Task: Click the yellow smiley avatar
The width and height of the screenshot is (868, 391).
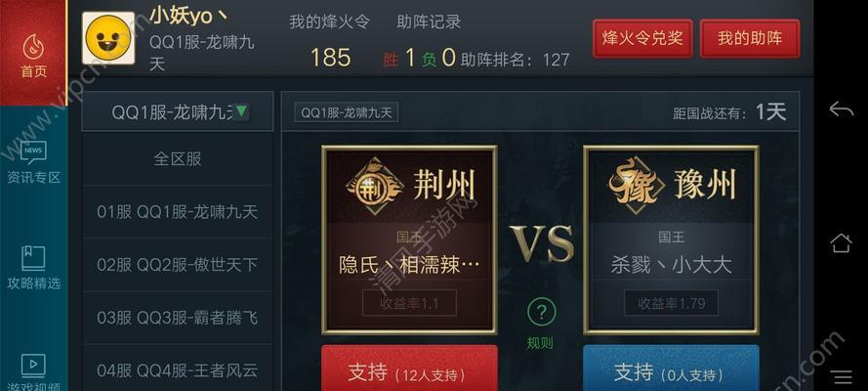Action: [108, 38]
